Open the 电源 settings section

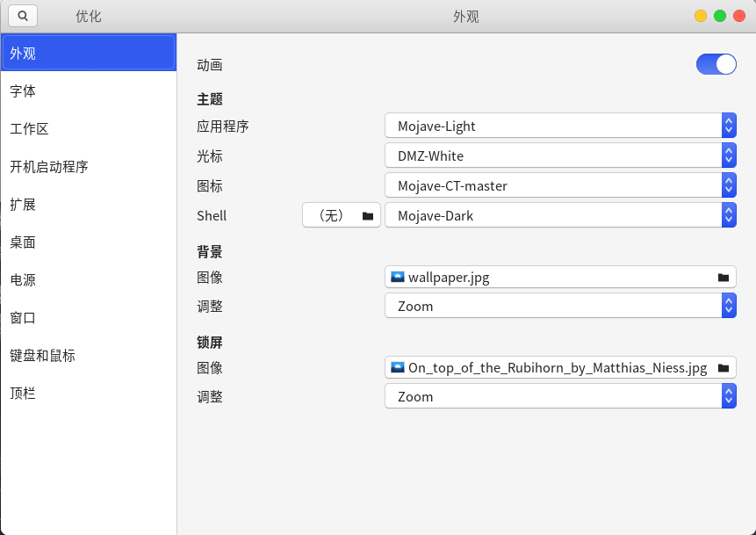(88, 279)
